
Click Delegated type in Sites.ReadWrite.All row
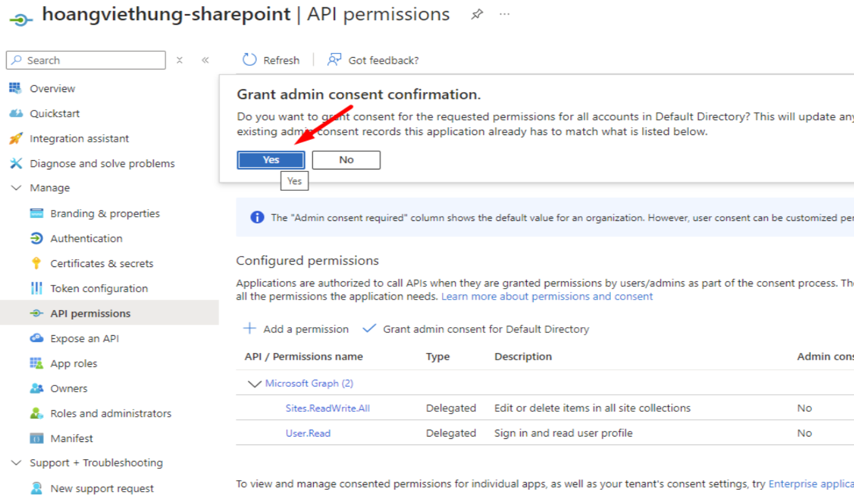[x=451, y=408]
